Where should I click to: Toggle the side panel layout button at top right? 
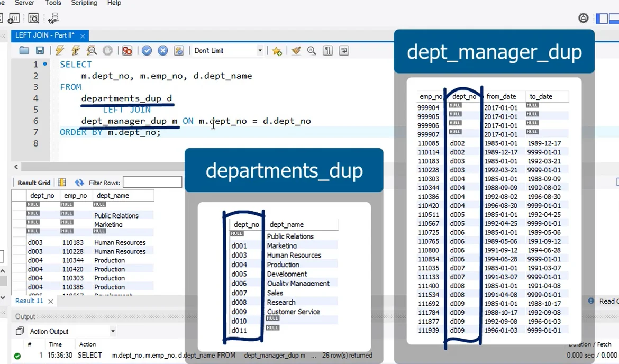pyautogui.click(x=602, y=19)
